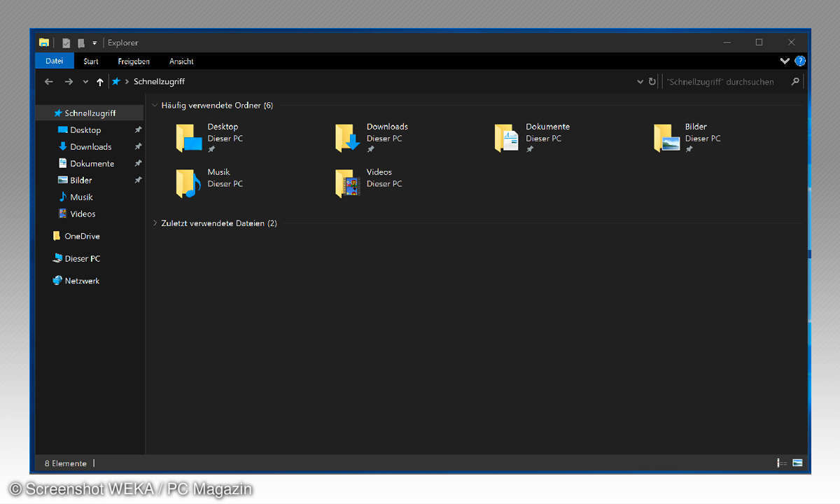Screen dimensions: 840x504
Task: Unpin Desktop in the sidebar via pin icon
Action: (x=138, y=130)
